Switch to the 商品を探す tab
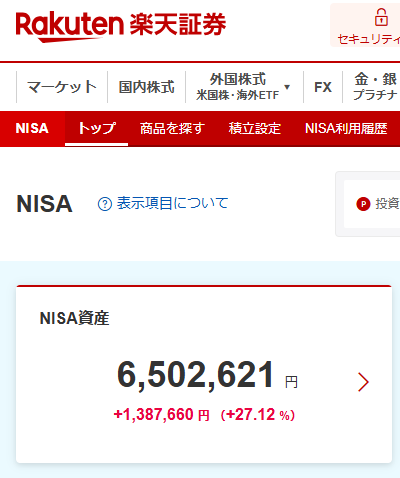This screenshot has width=400, height=478. pos(172,129)
